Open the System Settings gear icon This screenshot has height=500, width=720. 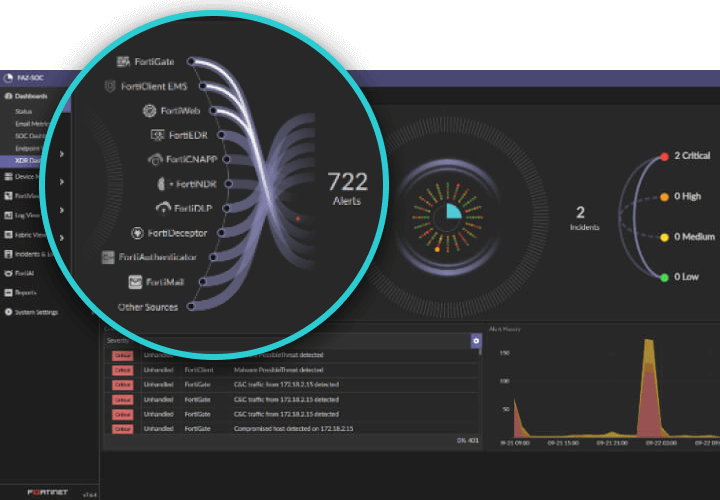8,312
